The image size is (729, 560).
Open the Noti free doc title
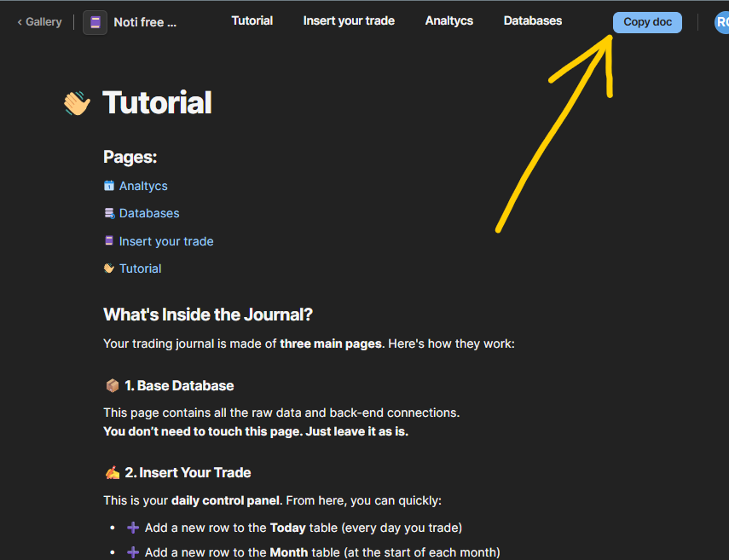[145, 22]
